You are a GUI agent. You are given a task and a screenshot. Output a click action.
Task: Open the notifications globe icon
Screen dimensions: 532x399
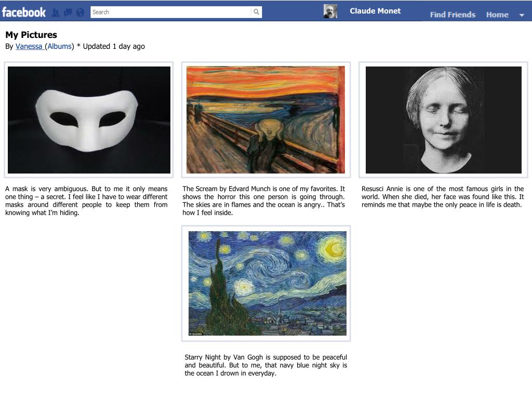80,13
